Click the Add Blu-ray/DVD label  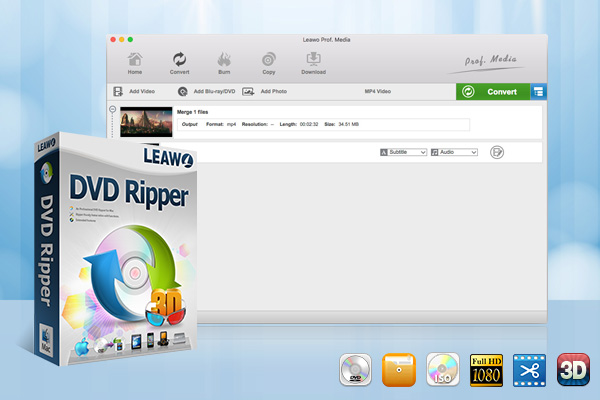(x=214, y=91)
